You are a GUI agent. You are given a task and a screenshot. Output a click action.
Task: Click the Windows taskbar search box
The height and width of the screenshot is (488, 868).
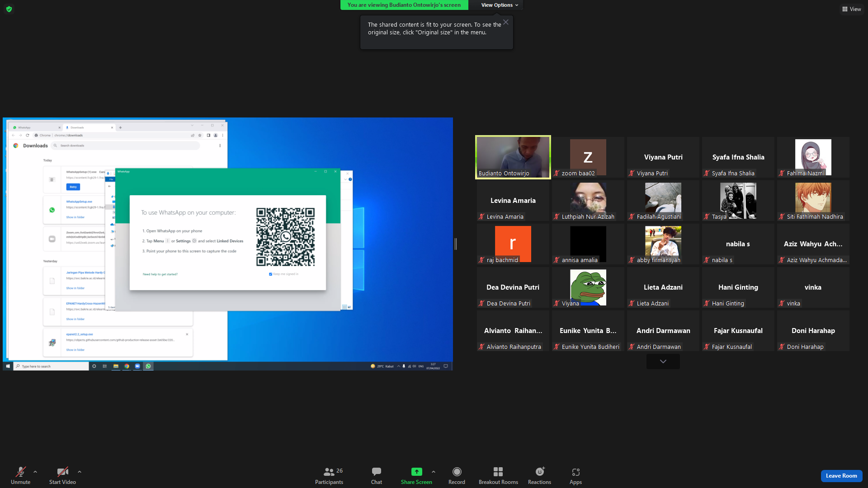51,366
